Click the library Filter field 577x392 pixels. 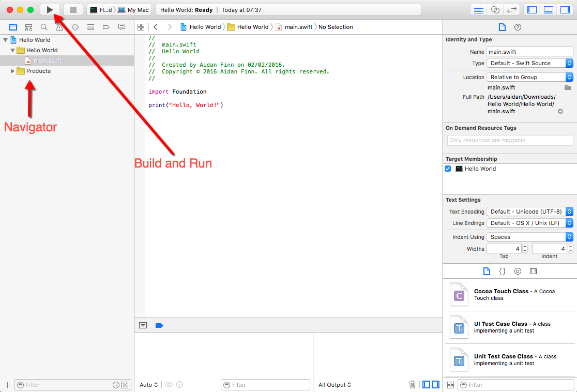click(x=516, y=385)
